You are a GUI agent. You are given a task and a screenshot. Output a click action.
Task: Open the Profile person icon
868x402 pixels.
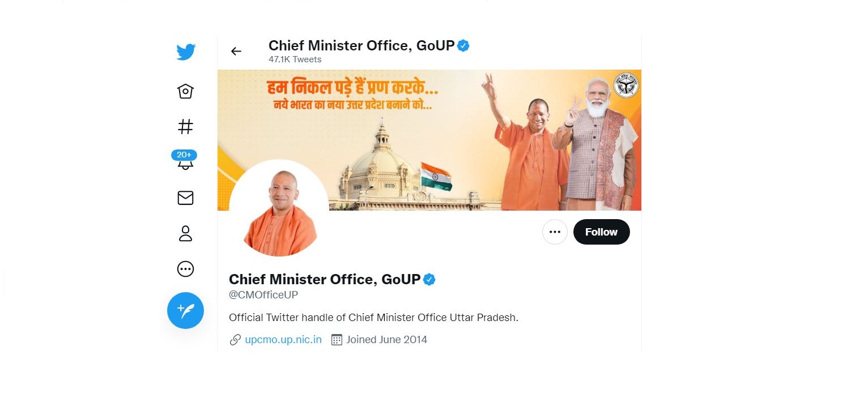click(185, 233)
